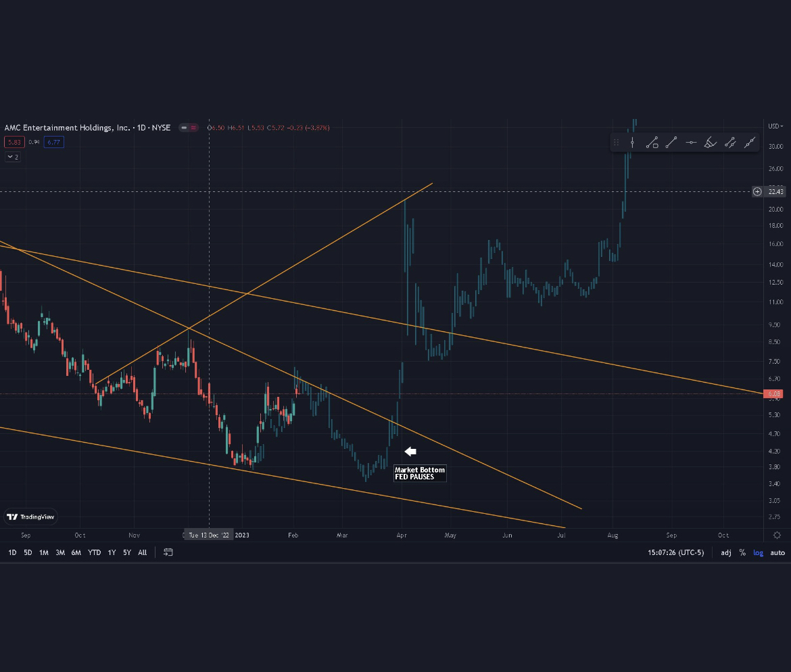Viewport: 791px width, 672px height.
Task: Toggle the percent scale option
Action: point(742,552)
